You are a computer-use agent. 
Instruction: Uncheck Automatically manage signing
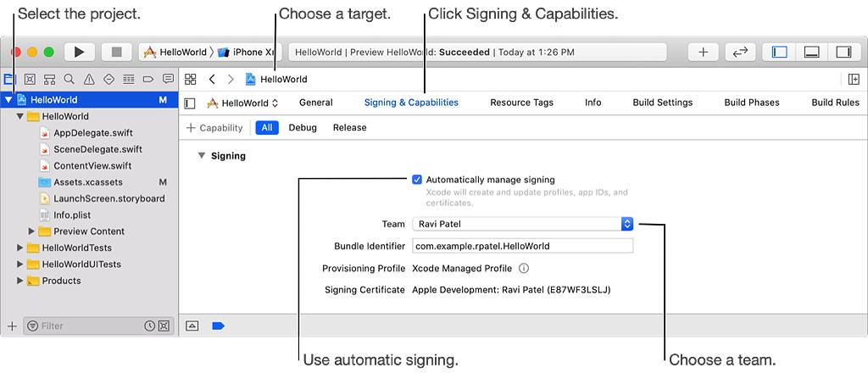tap(417, 180)
